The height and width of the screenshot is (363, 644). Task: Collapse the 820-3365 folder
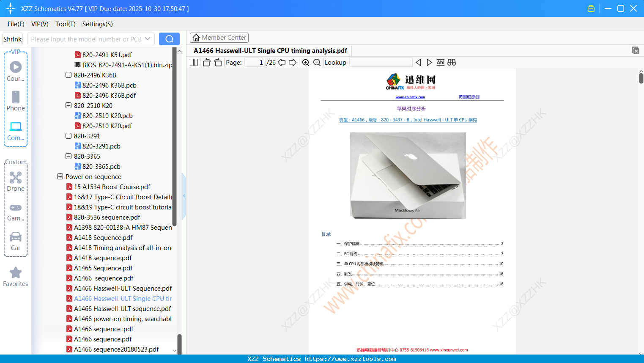[x=69, y=157]
